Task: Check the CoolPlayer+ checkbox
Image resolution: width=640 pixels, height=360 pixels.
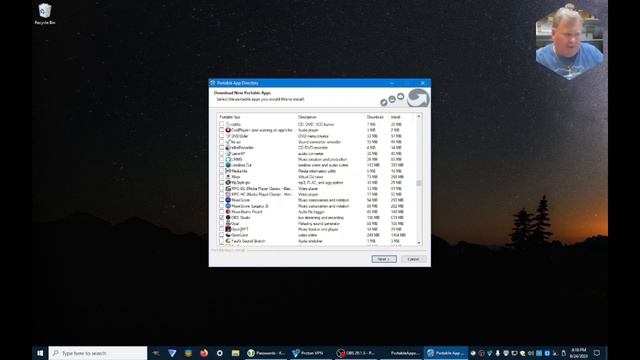Action: [x=222, y=130]
